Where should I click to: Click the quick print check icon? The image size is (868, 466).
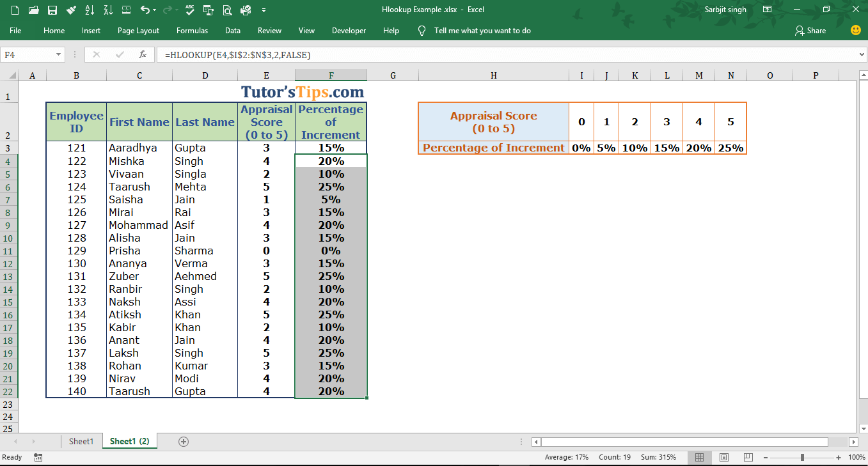pyautogui.click(x=246, y=10)
